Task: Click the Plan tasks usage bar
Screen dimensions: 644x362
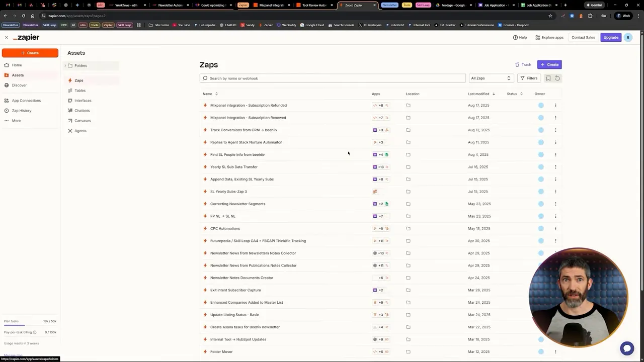Action: tap(30, 325)
